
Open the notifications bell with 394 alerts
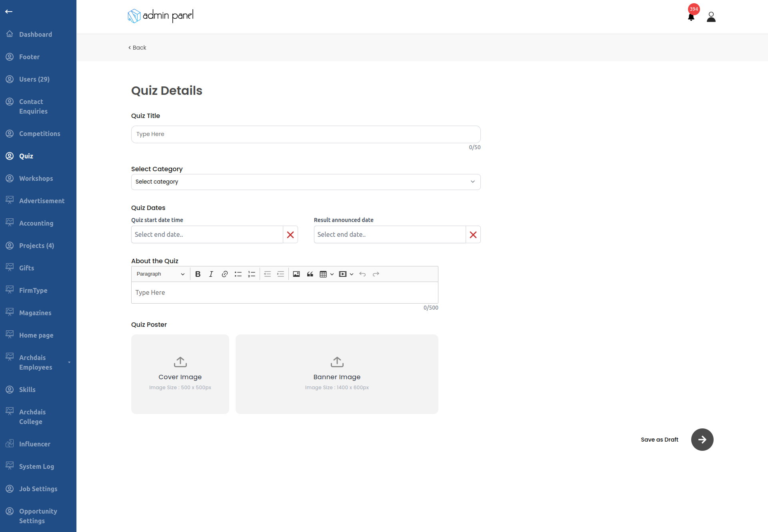point(691,18)
